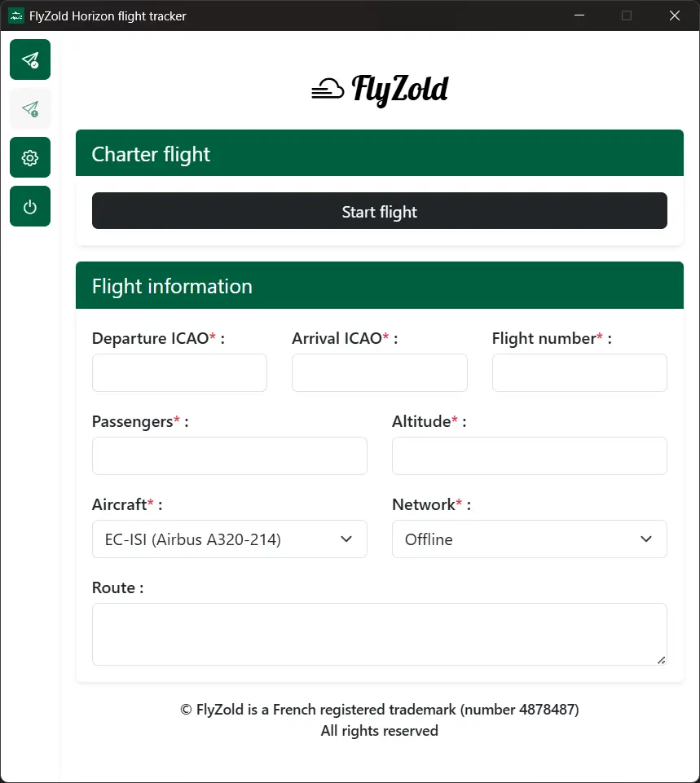Click the Flight information section header
Screen dimensions: 700x783
point(379,285)
